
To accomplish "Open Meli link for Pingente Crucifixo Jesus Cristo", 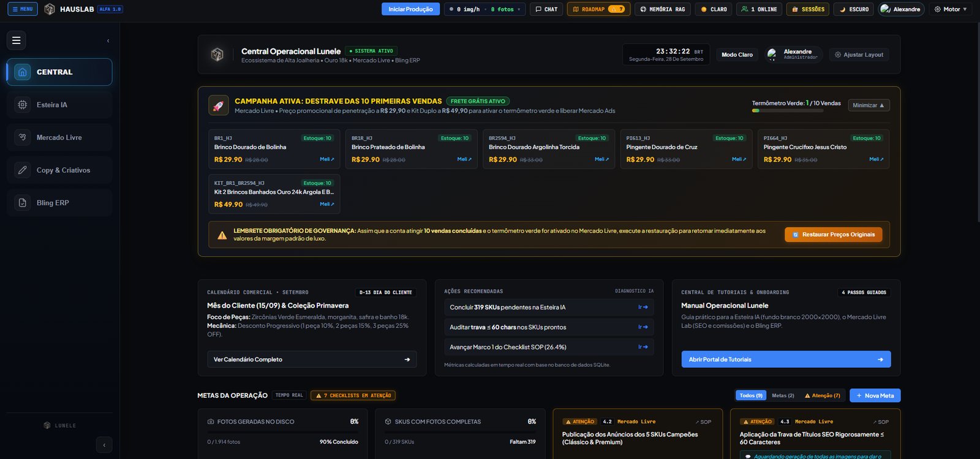I will pyautogui.click(x=876, y=159).
